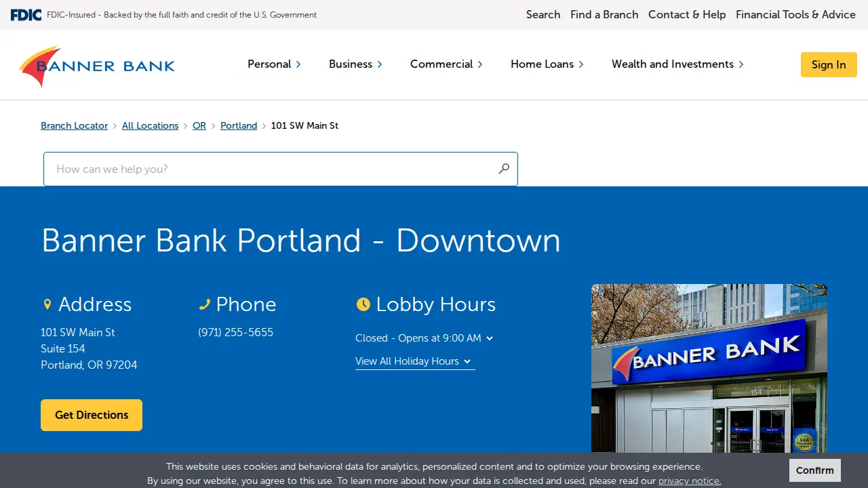Go to Portland breadcrumb
The image size is (868, 488).
click(239, 125)
